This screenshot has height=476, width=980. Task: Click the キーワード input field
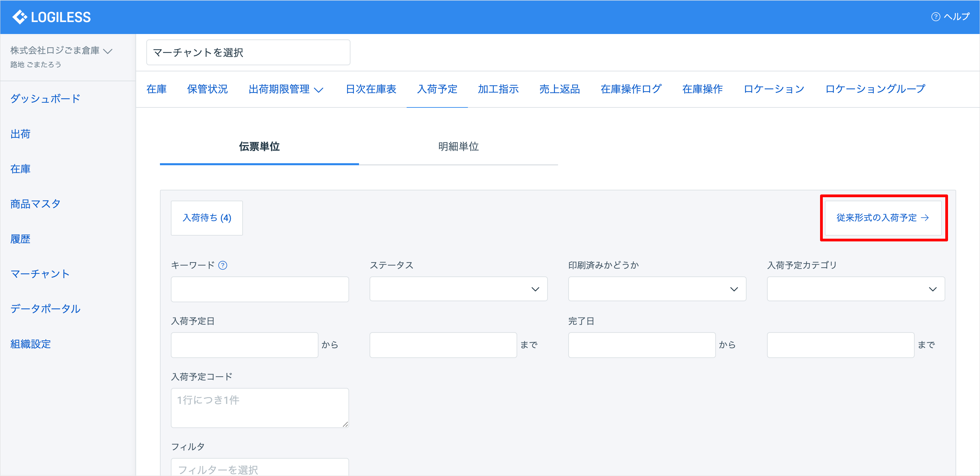pos(259,289)
